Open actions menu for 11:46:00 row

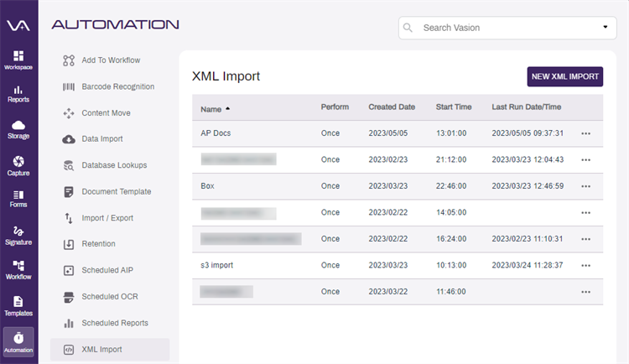tap(585, 292)
